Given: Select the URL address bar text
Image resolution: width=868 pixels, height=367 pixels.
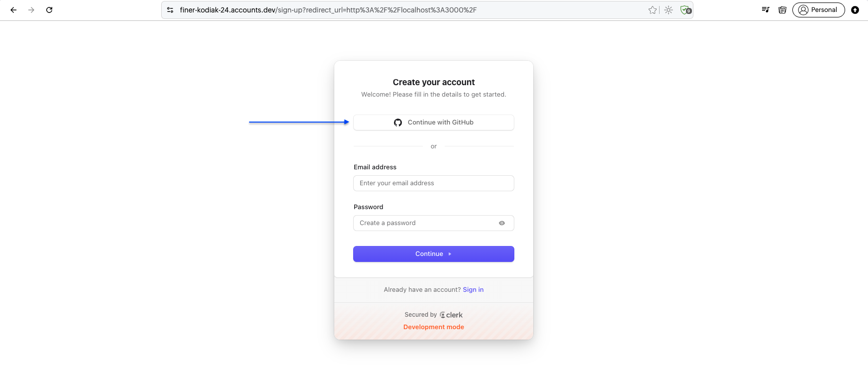Looking at the screenshot, I should click(328, 10).
